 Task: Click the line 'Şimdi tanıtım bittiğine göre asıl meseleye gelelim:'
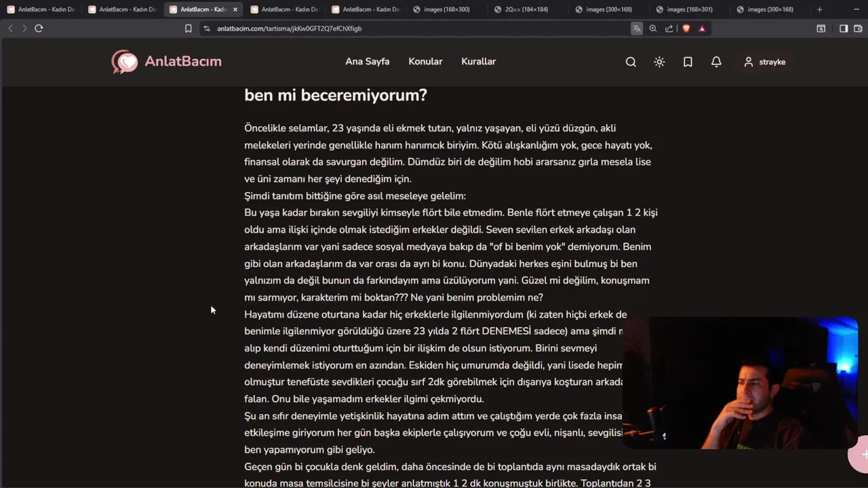coord(355,196)
